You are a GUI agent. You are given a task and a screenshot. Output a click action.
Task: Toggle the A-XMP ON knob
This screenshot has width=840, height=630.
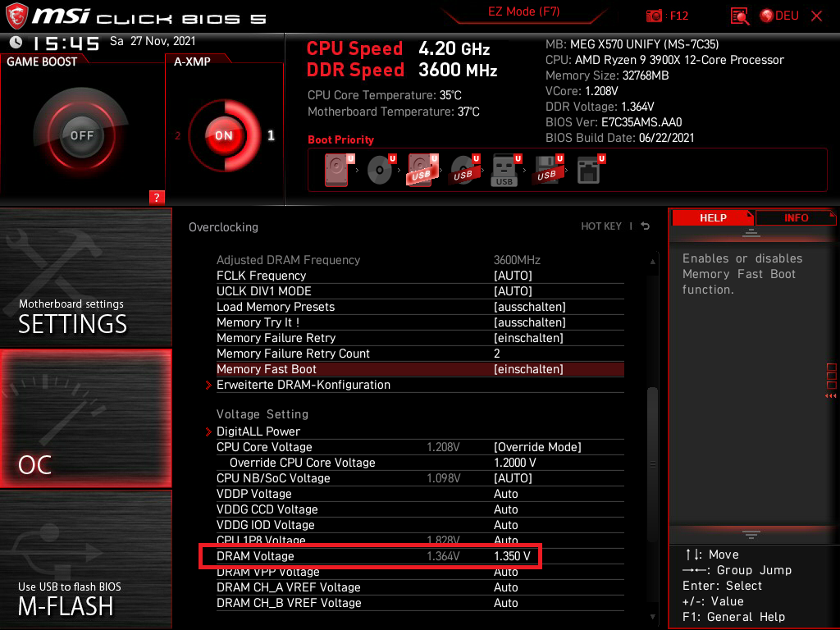(x=224, y=135)
